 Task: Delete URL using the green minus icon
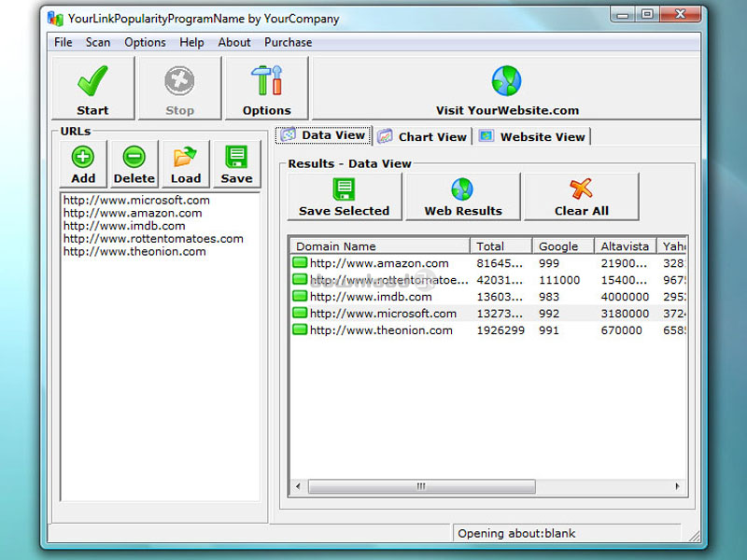pyautogui.click(x=134, y=164)
